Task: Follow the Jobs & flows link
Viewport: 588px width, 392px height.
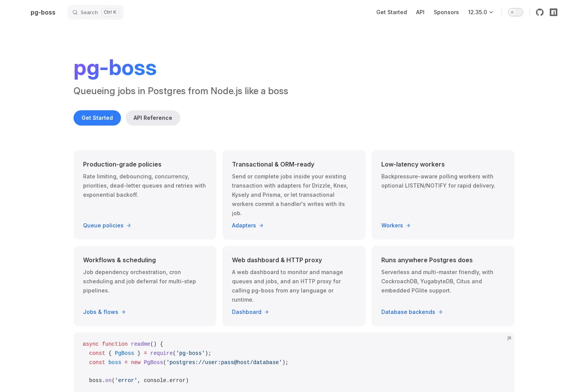Action: pos(105,312)
